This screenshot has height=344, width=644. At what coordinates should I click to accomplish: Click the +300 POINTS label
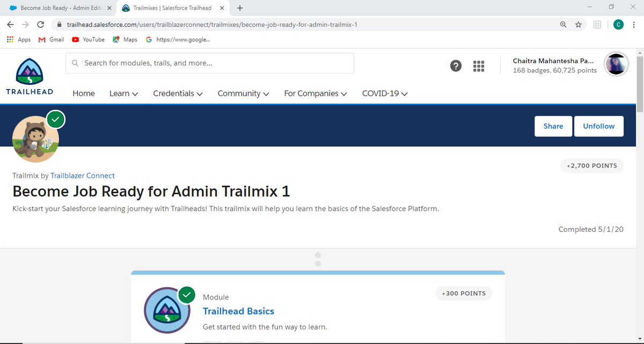pos(464,294)
